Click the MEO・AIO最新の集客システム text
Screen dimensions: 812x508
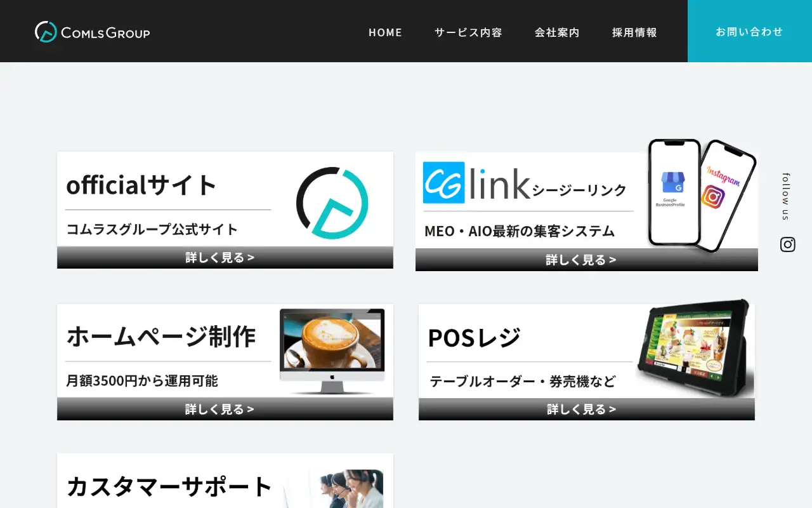coord(520,231)
